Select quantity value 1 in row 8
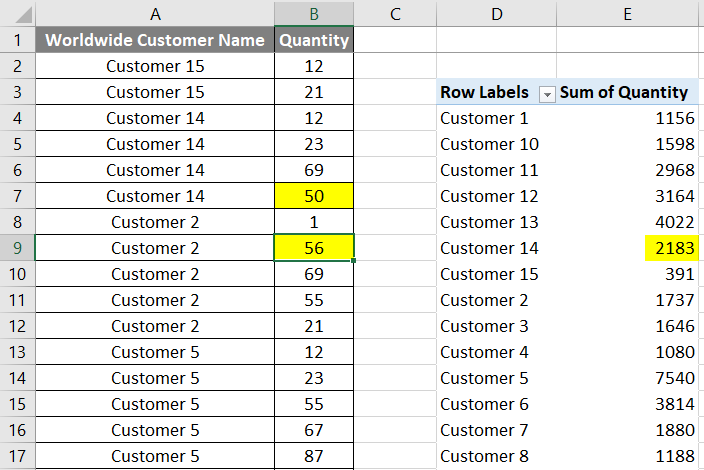This screenshot has height=470, width=704. (314, 222)
